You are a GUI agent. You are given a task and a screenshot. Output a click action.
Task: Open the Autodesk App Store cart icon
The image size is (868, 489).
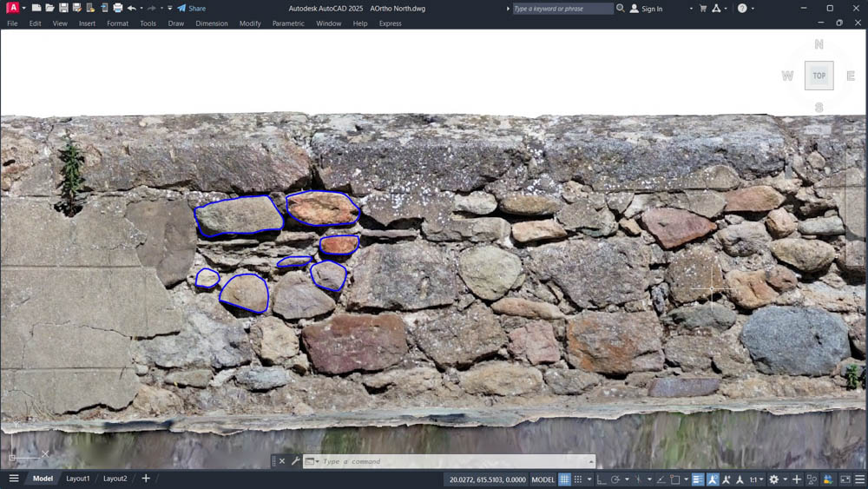pyautogui.click(x=703, y=9)
